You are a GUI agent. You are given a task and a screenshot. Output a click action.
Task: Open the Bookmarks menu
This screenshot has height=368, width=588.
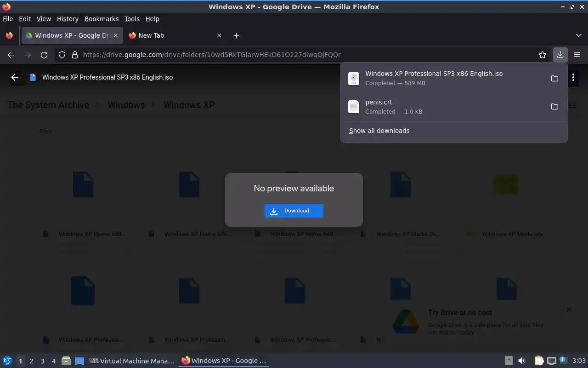tap(102, 19)
